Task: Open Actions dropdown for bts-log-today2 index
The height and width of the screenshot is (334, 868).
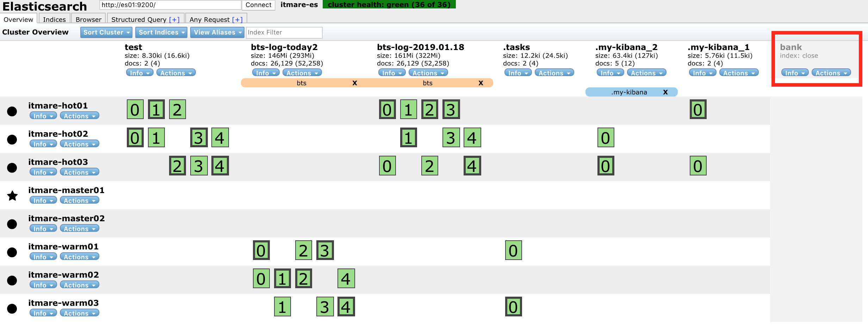Action: pos(302,73)
